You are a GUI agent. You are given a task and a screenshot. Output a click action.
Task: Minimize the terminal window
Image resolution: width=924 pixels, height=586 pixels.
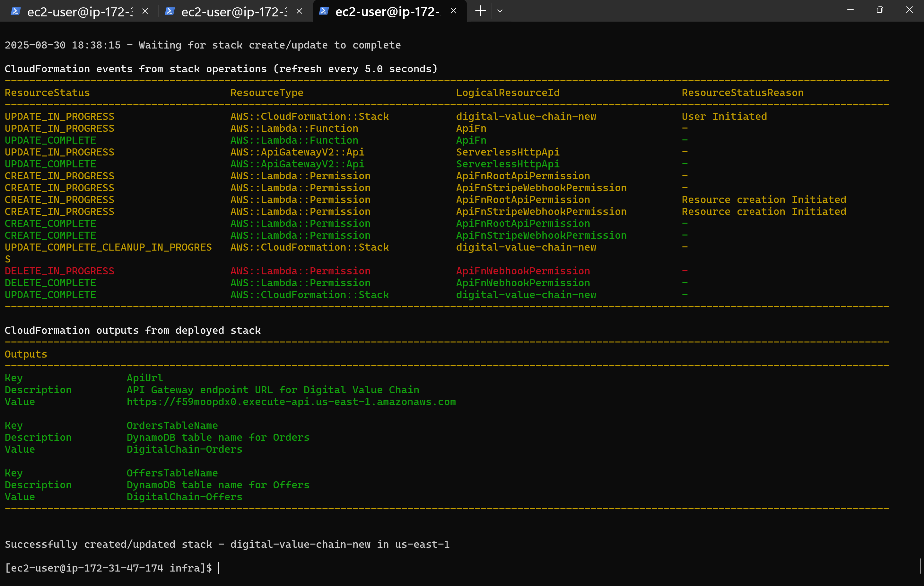(850, 10)
